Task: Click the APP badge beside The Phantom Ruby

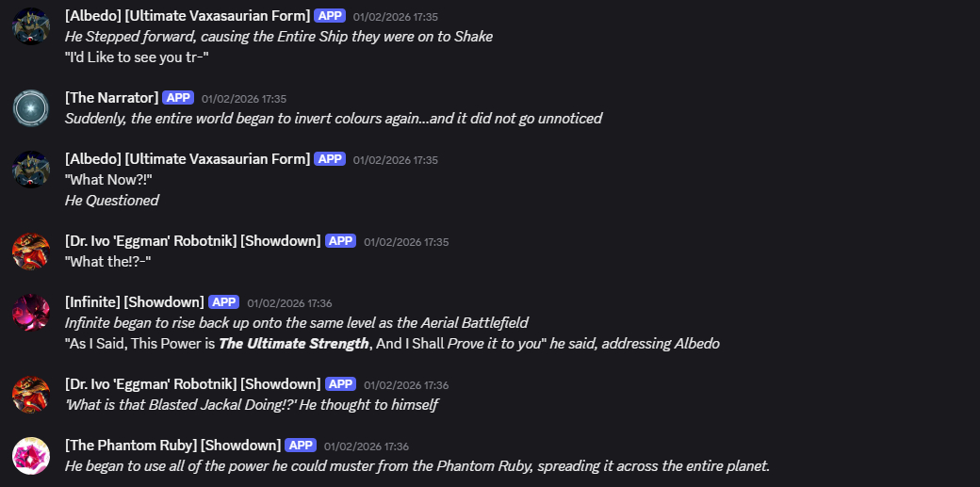Action: tap(301, 446)
